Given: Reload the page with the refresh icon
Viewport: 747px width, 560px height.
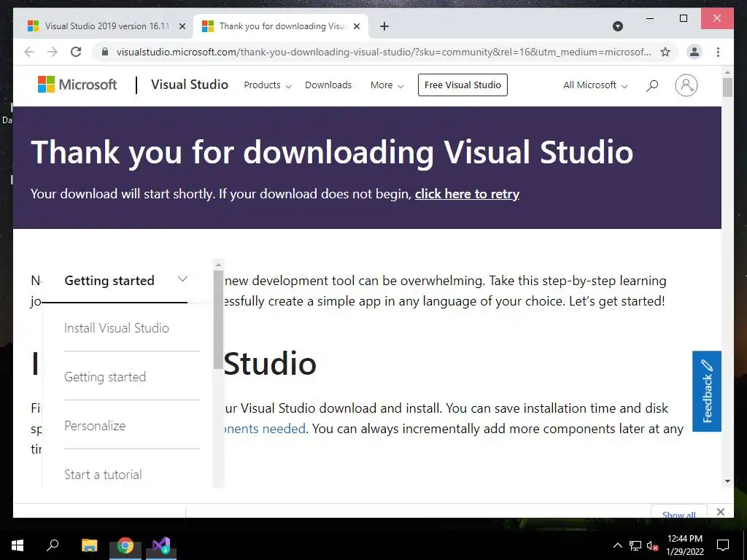Looking at the screenshot, I should [x=76, y=52].
